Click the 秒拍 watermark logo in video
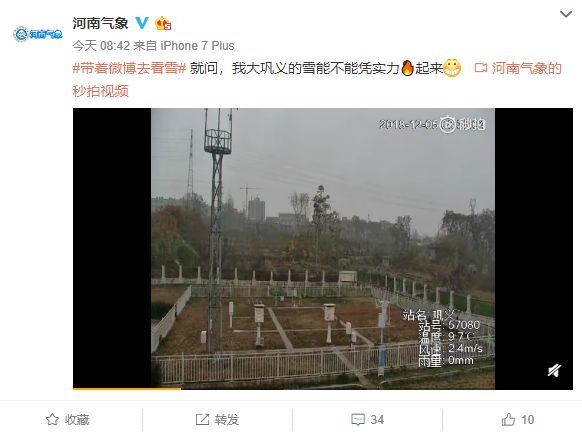 [x=462, y=124]
